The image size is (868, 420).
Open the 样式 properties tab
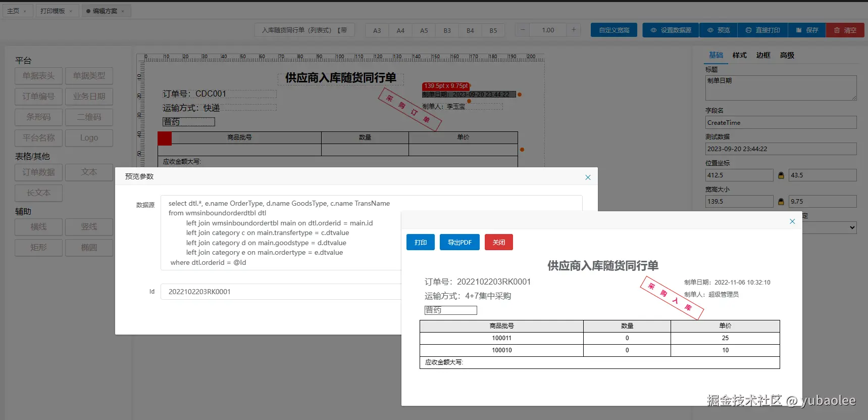[740, 55]
